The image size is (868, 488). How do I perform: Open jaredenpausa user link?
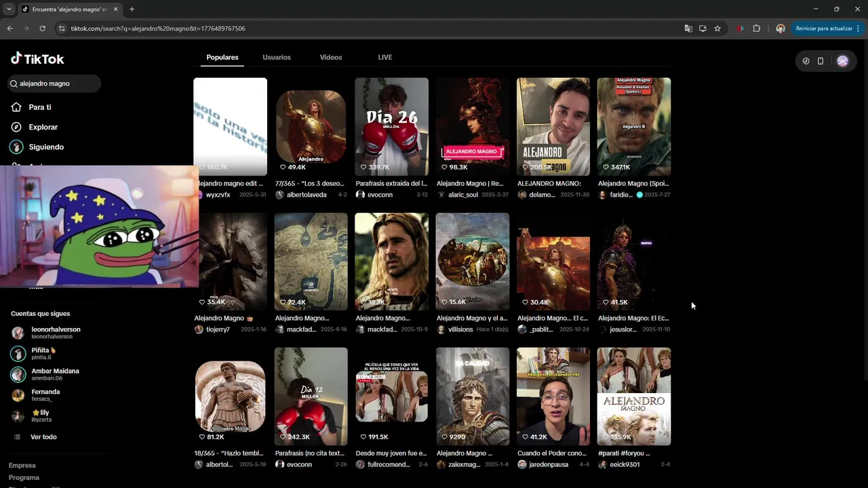pyautogui.click(x=550, y=465)
